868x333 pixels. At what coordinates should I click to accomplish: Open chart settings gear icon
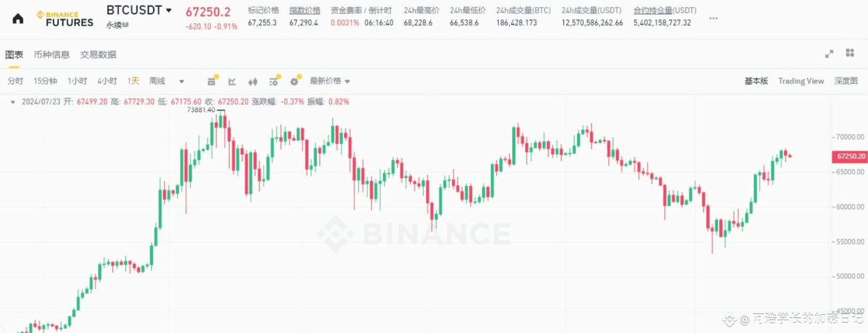coord(295,81)
